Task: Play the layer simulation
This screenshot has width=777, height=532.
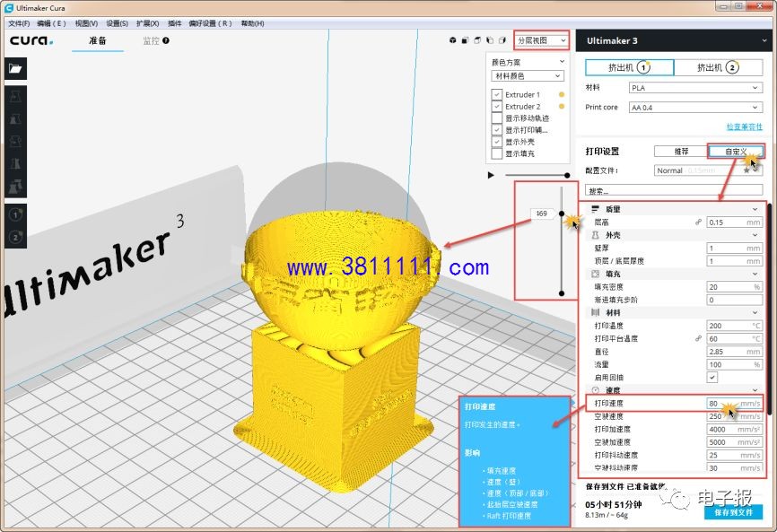Action: coord(491,175)
